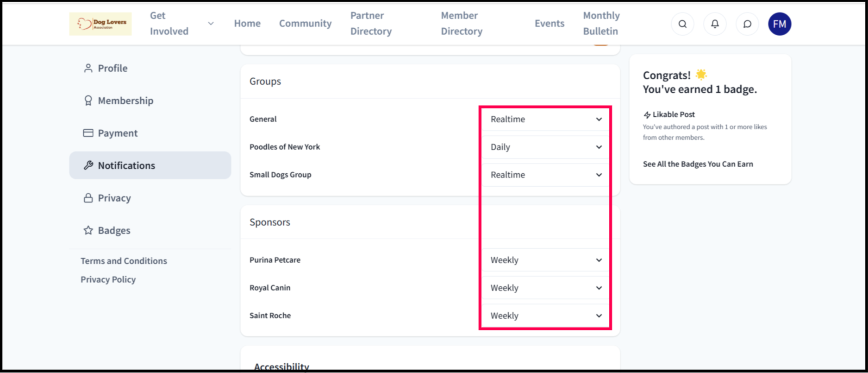This screenshot has width=868, height=373.
Task: Select Badges in the settings sidebar
Action: pyautogui.click(x=150, y=230)
